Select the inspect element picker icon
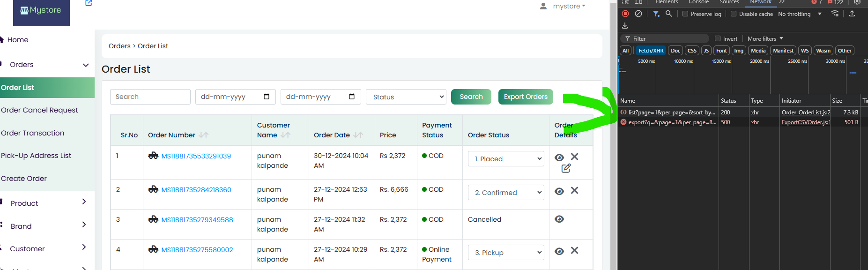868x270 pixels. pyautogui.click(x=625, y=2)
